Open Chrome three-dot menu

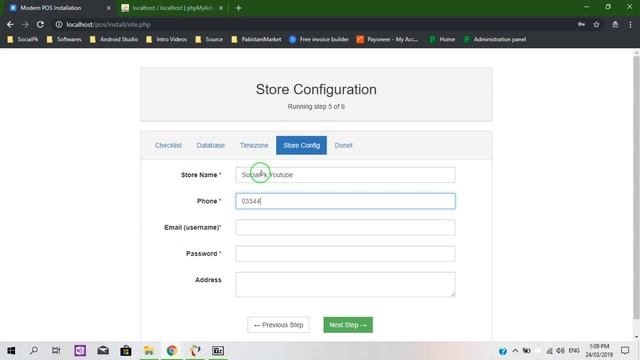630,24
